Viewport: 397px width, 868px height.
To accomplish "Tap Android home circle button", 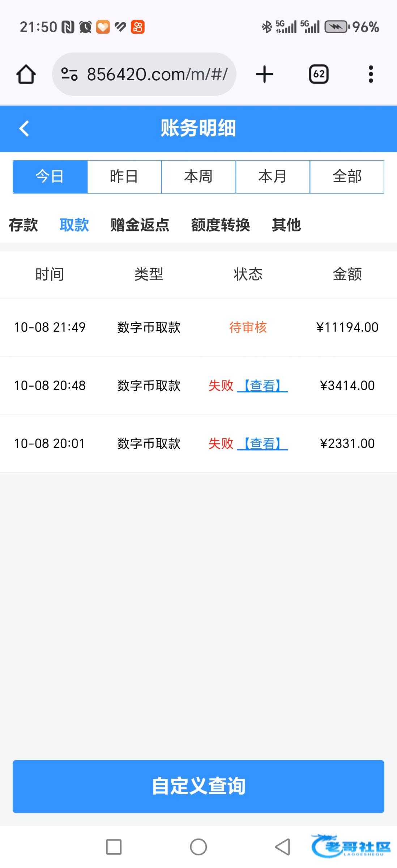I will pos(198,847).
